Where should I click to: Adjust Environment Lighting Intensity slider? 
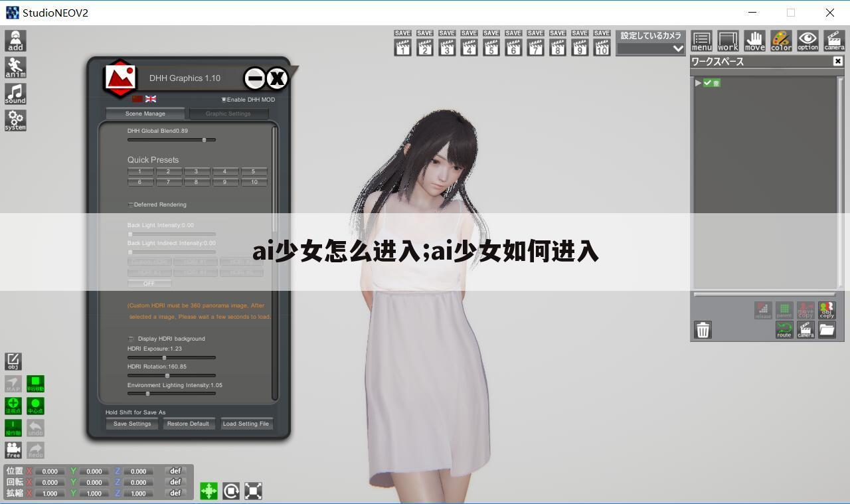[171, 394]
